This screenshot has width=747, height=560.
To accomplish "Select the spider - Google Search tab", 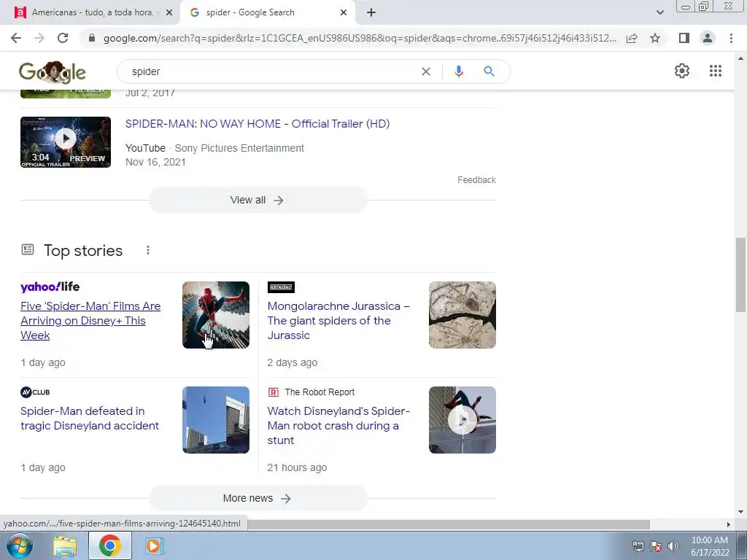I will (x=268, y=13).
